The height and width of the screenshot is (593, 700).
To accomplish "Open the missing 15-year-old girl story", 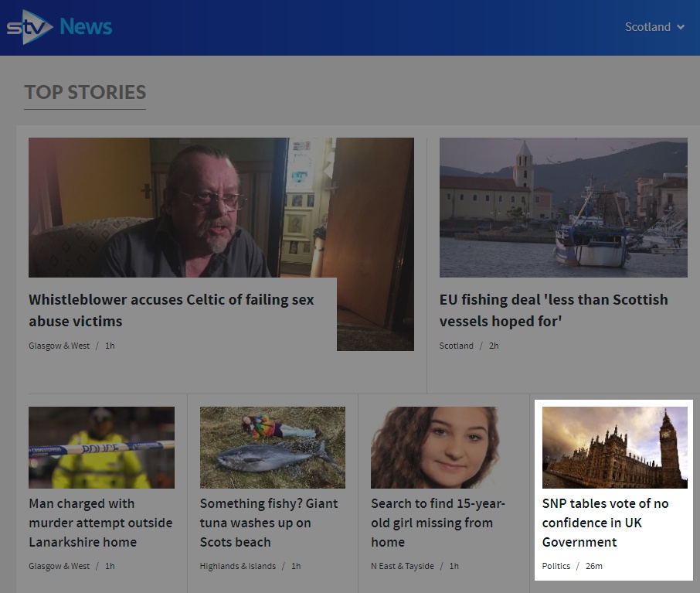I will 438,523.
